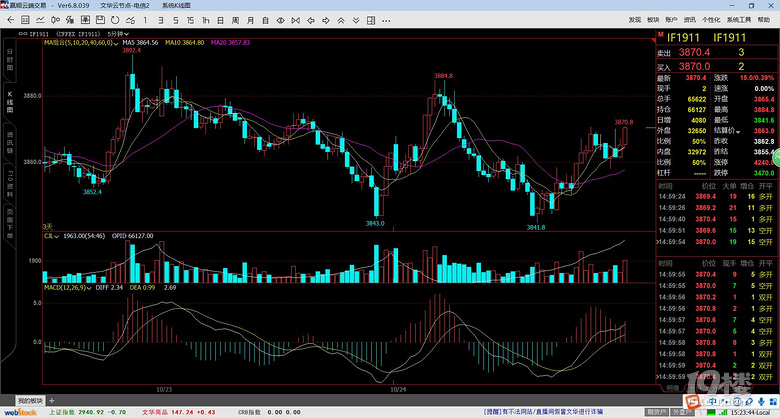Click the microphone icon in IME bar

(x=761, y=401)
